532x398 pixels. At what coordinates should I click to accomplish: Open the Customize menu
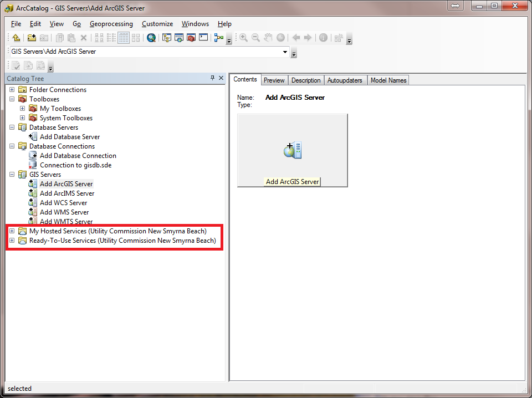coord(157,24)
